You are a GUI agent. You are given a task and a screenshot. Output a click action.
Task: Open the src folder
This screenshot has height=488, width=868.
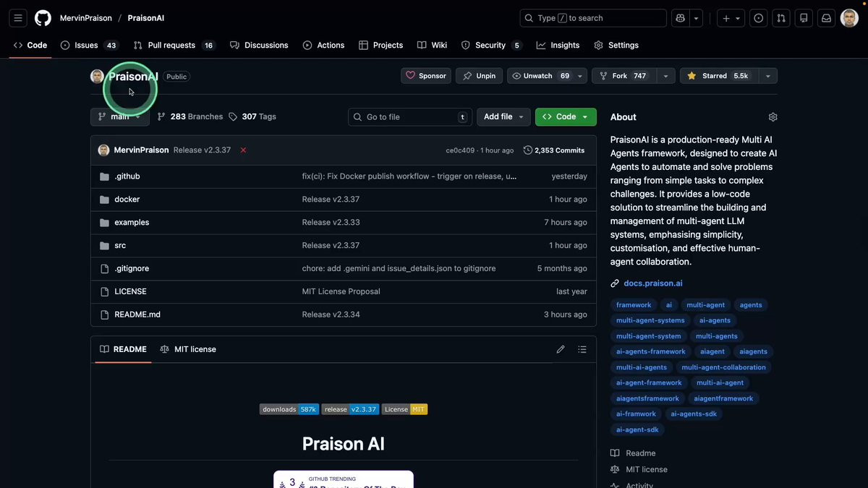coord(120,246)
